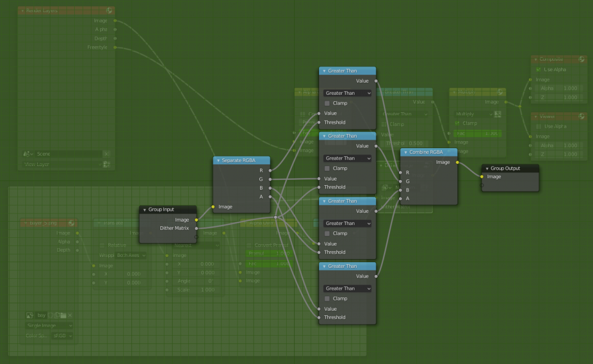Image resolution: width=593 pixels, height=364 pixels.
Task: Click the Threshold 0.500 field in faded Greater Than
Action: [x=404, y=144]
